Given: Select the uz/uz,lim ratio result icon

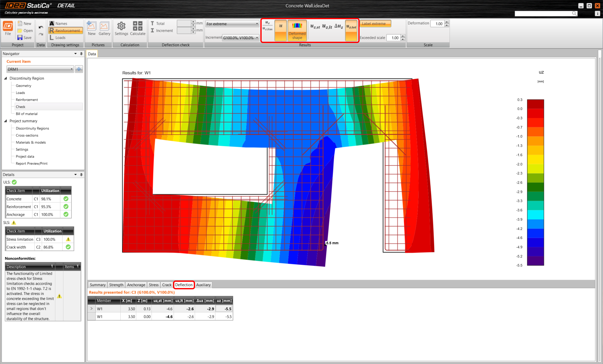Looking at the screenshot, I should tap(268, 26).
